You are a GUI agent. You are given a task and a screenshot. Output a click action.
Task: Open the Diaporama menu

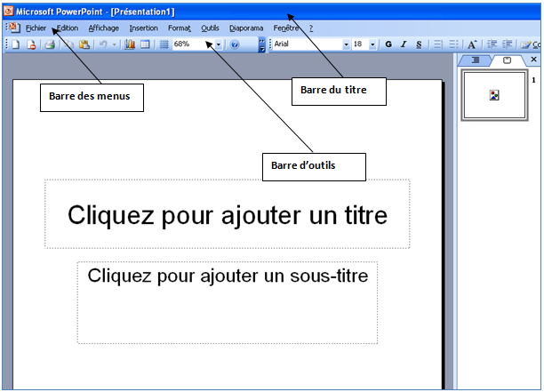[246, 28]
